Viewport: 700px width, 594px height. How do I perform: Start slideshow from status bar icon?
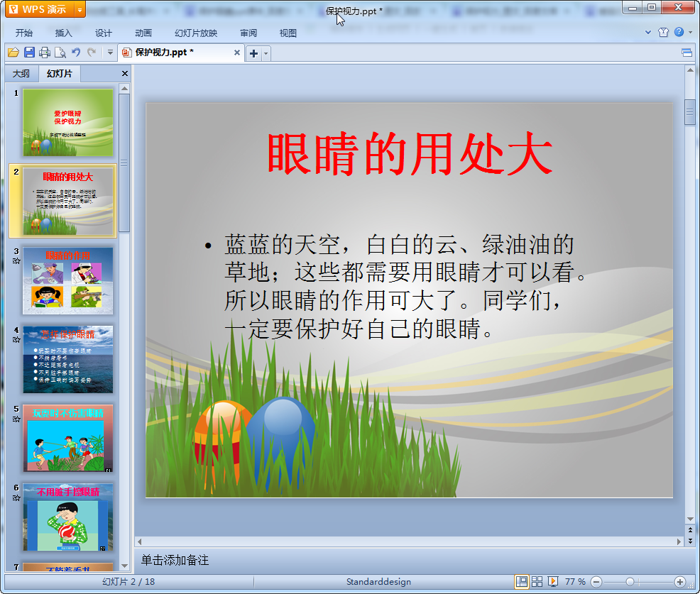click(x=552, y=581)
